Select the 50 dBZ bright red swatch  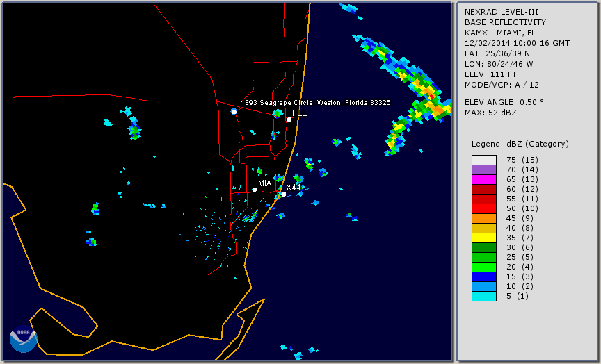click(x=484, y=208)
